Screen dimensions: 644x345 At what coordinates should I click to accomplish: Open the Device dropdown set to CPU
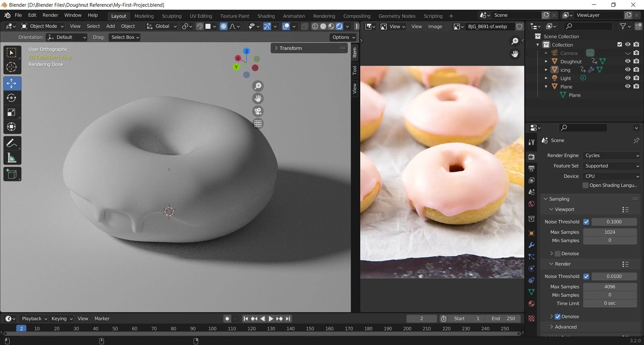pyautogui.click(x=611, y=177)
